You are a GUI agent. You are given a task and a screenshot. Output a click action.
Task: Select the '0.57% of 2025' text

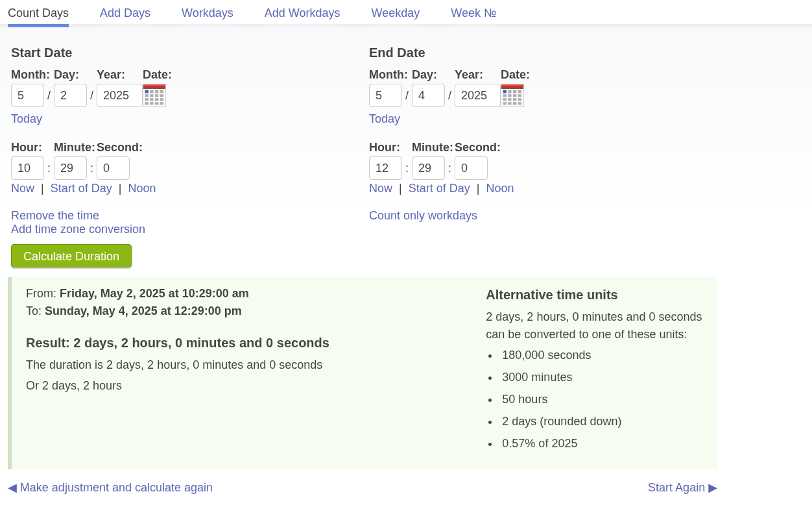click(x=540, y=443)
